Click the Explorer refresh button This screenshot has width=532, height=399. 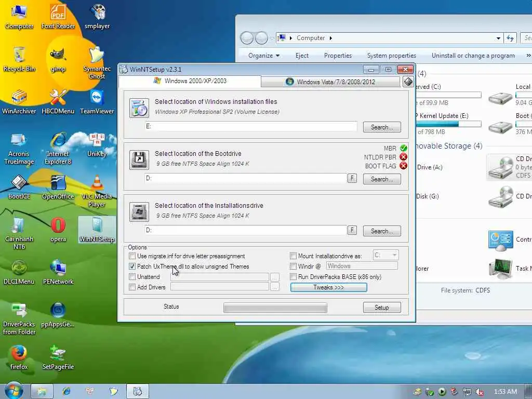point(510,38)
